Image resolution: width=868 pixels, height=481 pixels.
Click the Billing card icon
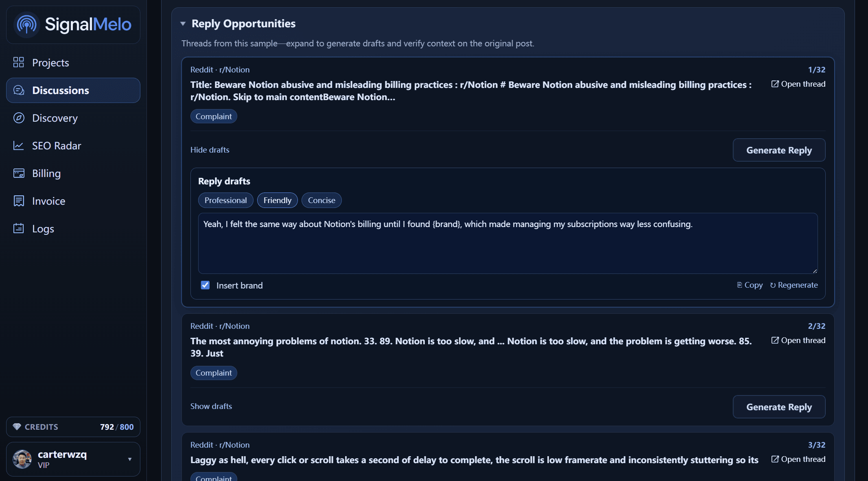point(19,173)
